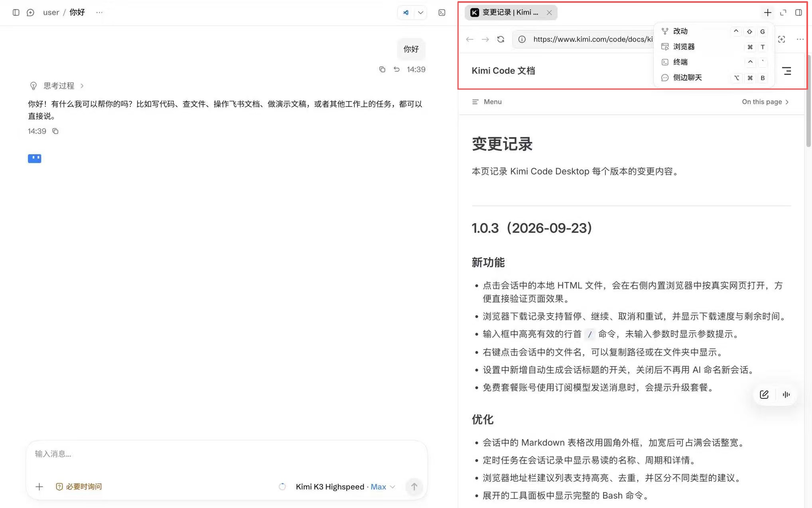Viewport: 812px width, 508px height.
Task: Click the user breadcrumb in chat header
Action: [51, 12]
